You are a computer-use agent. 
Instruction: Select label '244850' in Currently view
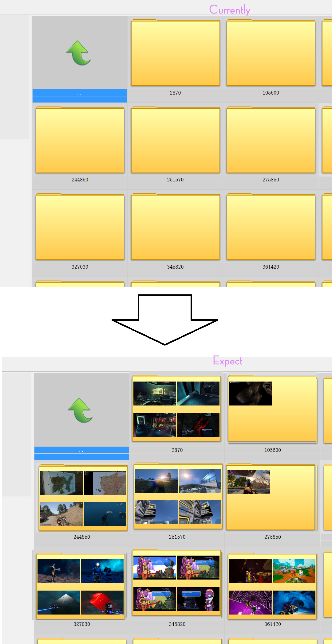tap(80, 180)
